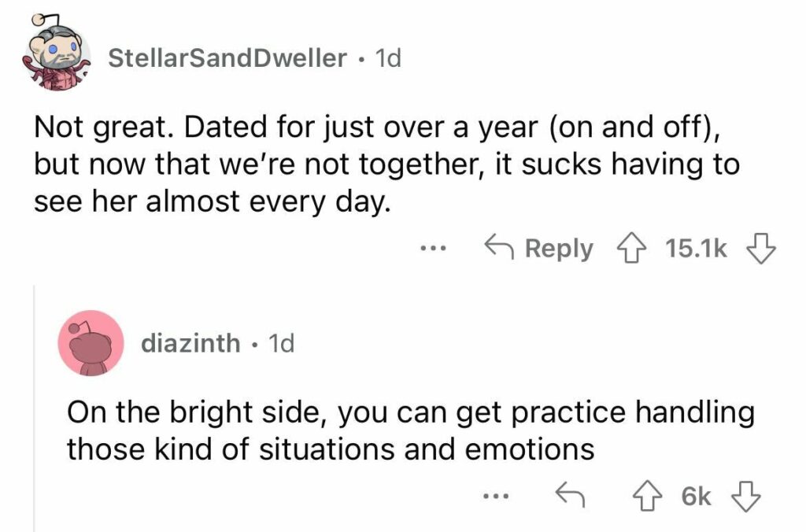Click the Reply button on the top comment

558,247
